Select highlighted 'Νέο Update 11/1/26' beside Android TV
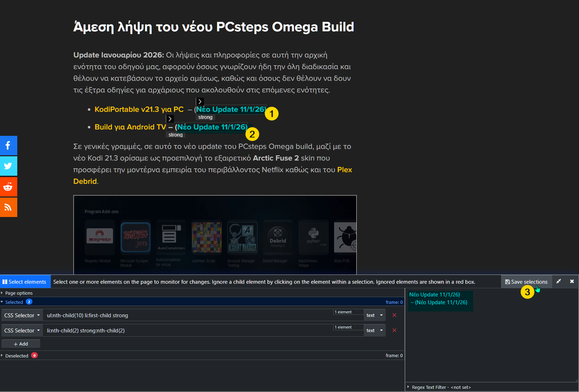 [x=213, y=127]
